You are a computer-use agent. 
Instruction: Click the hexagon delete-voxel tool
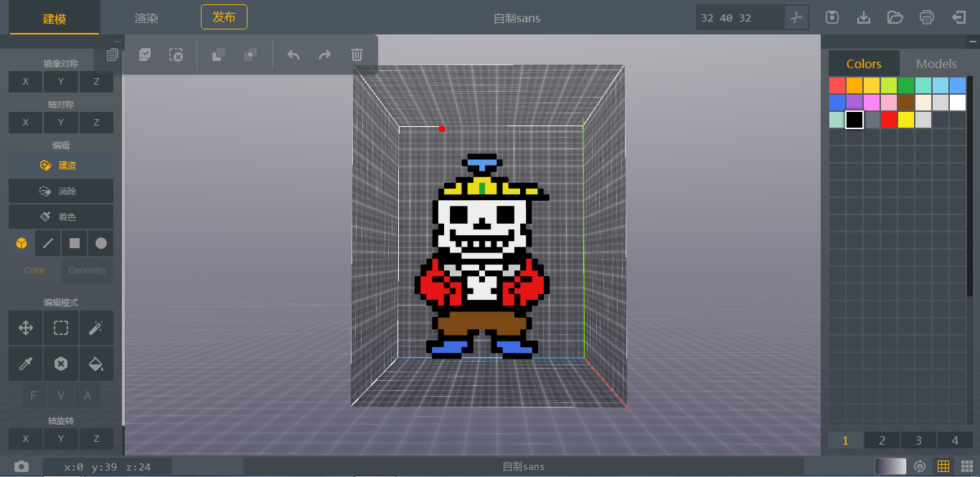[61, 364]
